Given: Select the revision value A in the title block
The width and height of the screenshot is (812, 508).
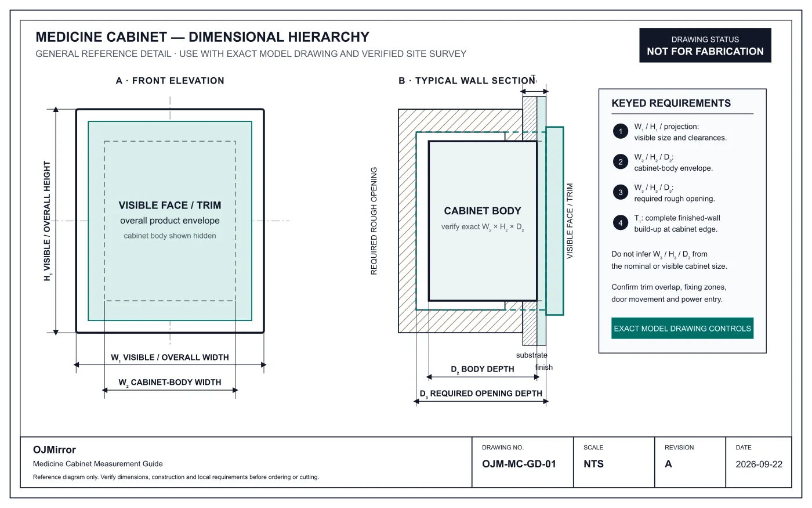Looking at the screenshot, I should point(668,464).
